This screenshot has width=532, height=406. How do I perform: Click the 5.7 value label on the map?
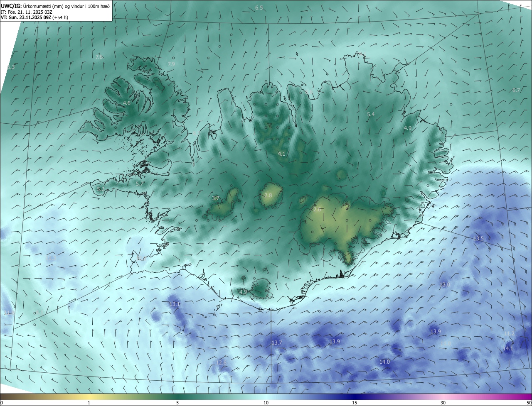(140, 183)
